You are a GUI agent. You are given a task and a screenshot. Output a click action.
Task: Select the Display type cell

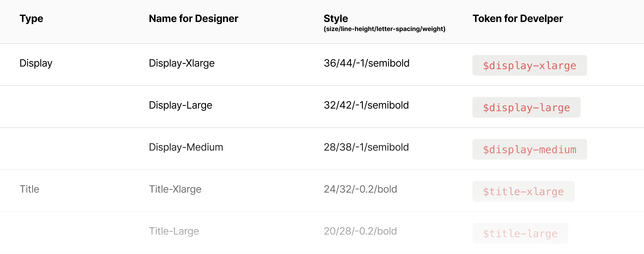click(x=36, y=63)
